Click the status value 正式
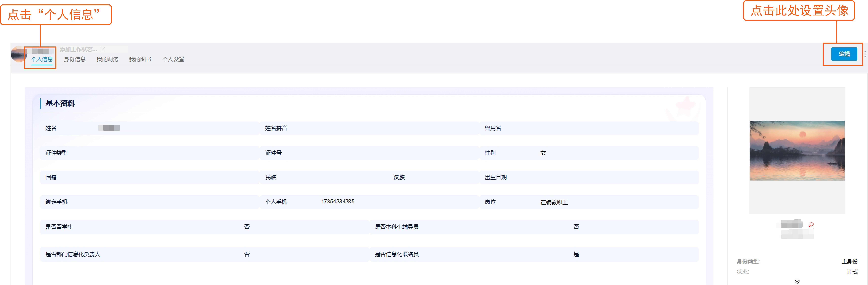Screen dimensions: 868x285 pos(852,272)
